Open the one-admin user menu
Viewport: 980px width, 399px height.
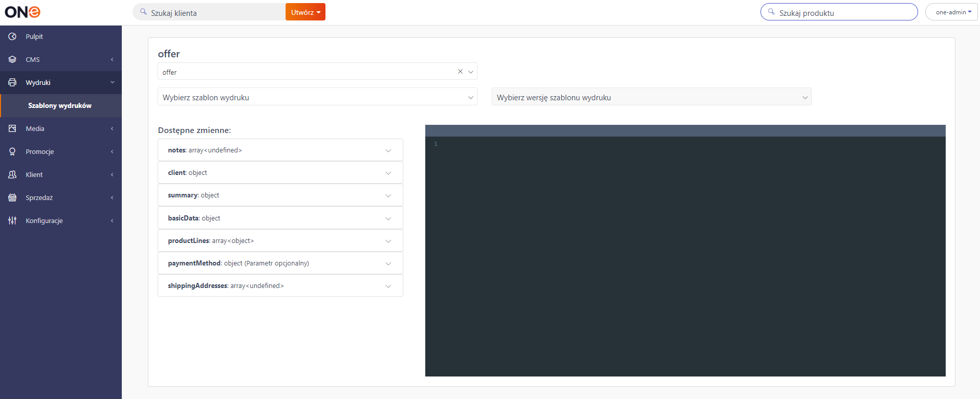[952, 12]
